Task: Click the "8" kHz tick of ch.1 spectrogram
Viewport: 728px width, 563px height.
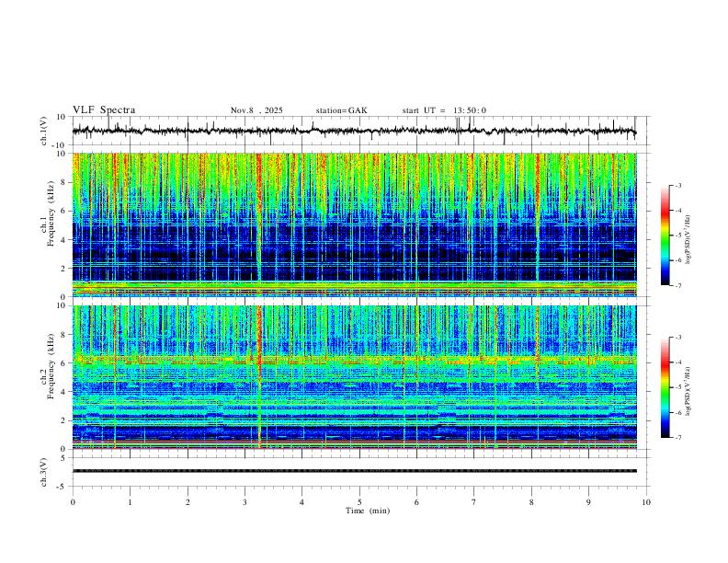Action: tap(64, 182)
